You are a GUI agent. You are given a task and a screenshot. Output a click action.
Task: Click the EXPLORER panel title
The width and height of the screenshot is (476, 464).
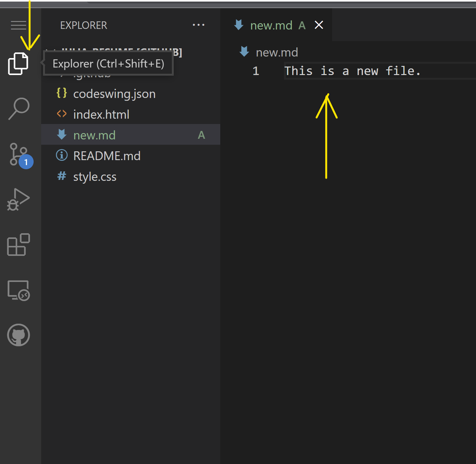coord(84,25)
